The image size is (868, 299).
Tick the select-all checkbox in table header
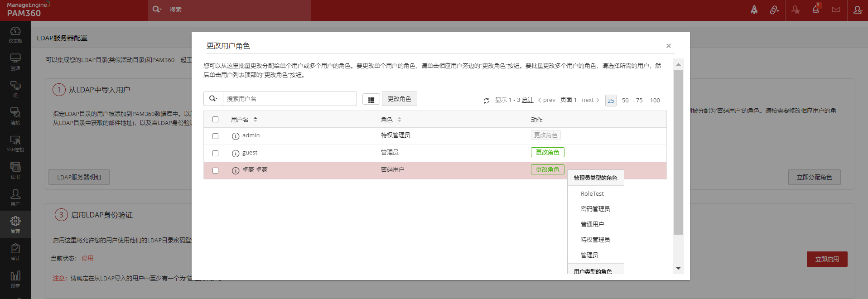pyautogui.click(x=215, y=120)
